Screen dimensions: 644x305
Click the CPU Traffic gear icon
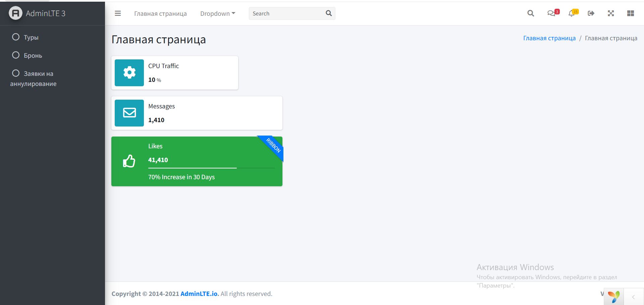click(x=129, y=73)
